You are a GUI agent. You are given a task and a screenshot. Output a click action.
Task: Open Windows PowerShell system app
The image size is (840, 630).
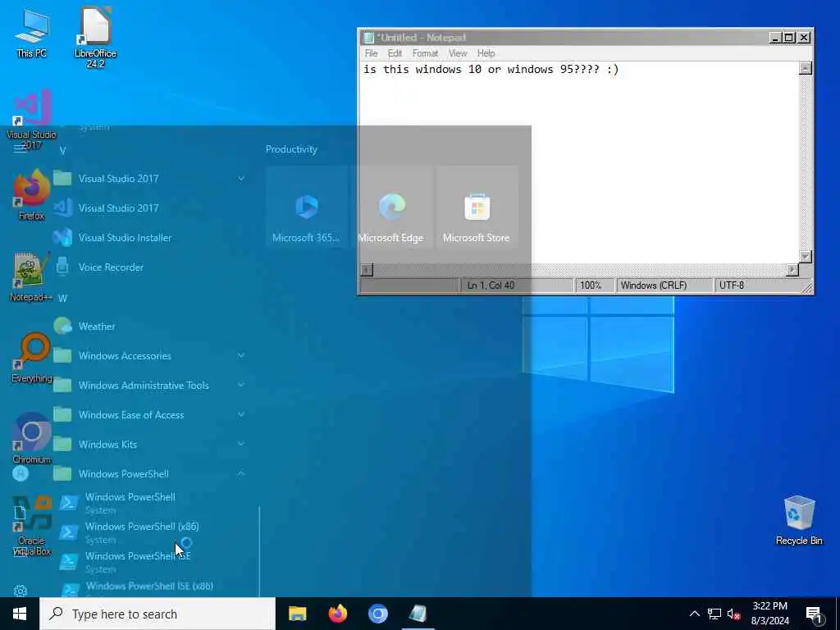(130, 503)
